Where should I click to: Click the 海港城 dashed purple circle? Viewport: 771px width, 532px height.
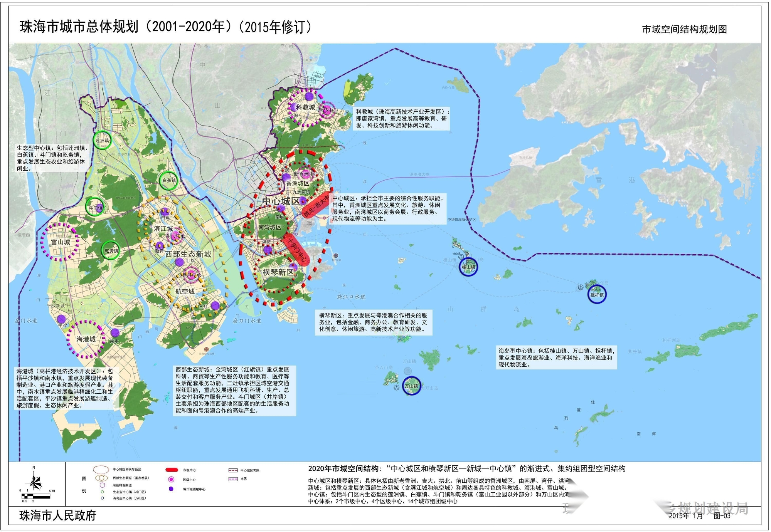click(x=86, y=339)
